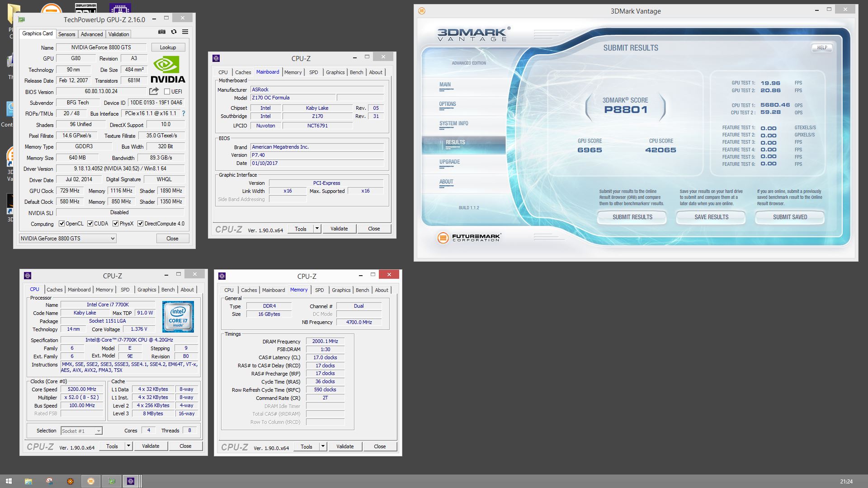This screenshot has width=868, height=488.
Task: Open the Socket #1 selection dropdown
Action: pyautogui.click(x=82, y=431)
